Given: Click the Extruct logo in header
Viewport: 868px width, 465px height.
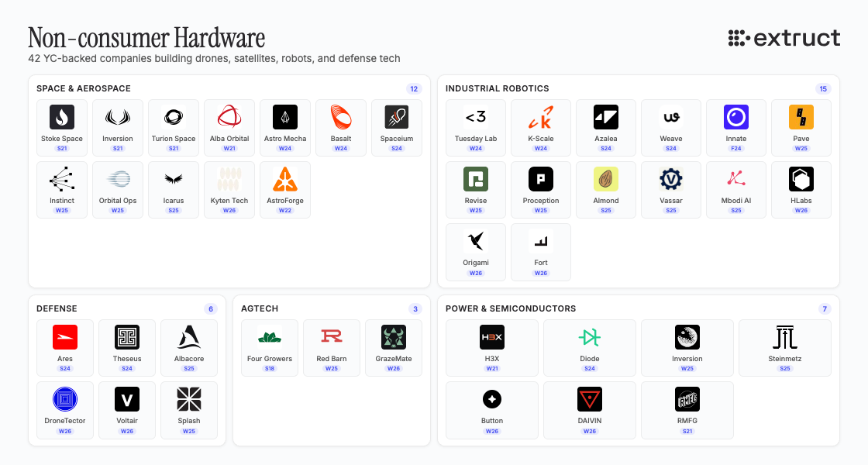Looking at the screenshot, I should pyautogui.click(x=784, y=38).
